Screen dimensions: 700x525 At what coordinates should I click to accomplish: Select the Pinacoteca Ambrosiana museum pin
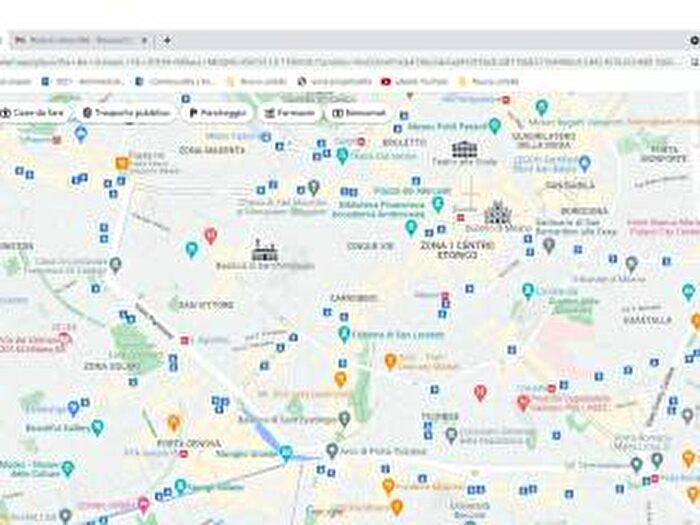click(x=437, y=204)
